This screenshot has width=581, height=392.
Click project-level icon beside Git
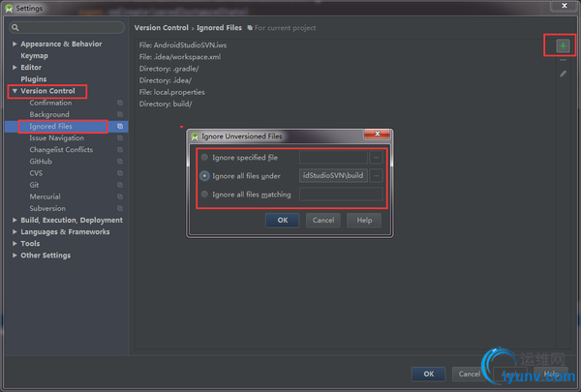(x=120, y=185)
